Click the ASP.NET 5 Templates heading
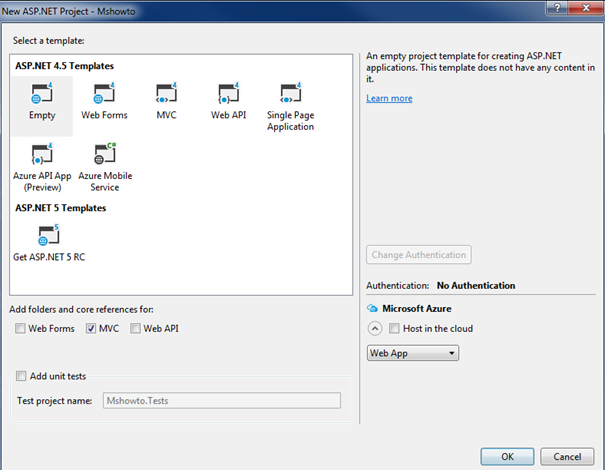This screenshot has width=605, height=470. [61, 208]
